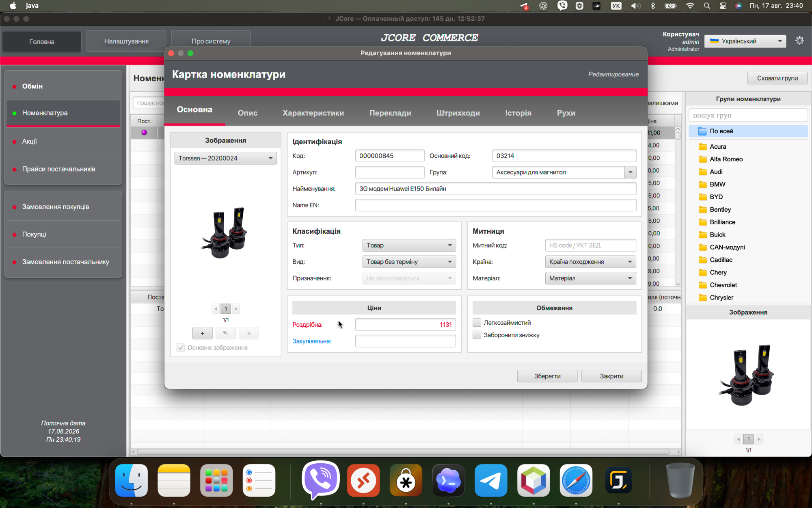Click the Найменування field
This screenshot has height=508, width=812.
[496, 189]
